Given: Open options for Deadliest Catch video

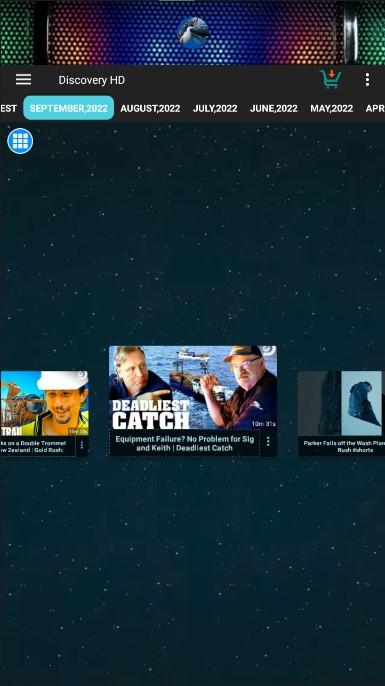Looking at the screenshot, I should click(x=268, y=442).
